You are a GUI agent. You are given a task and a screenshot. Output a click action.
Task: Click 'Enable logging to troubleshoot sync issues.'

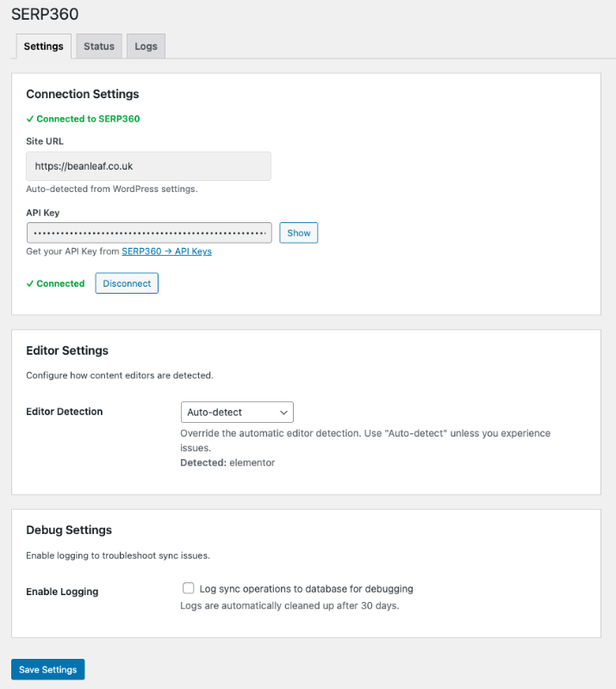pos(118,556)
